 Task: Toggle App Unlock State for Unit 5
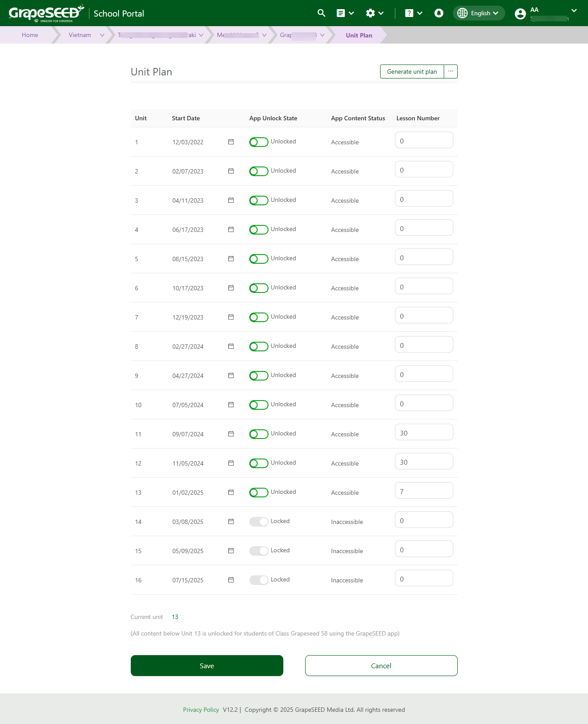pos(258,259)
